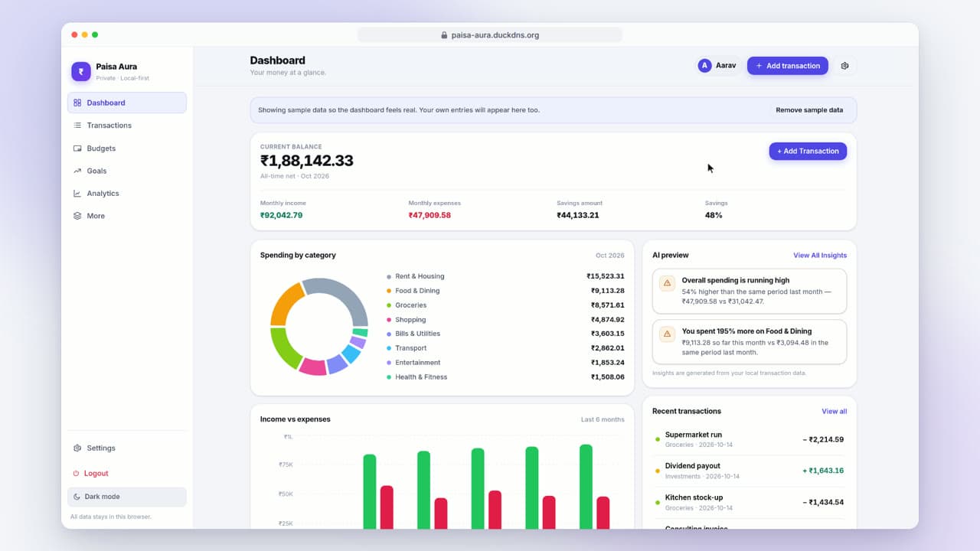Select the Kitchen stock-up transaction
The height and width of the screenshot is (551, 980).
[750, 502]
